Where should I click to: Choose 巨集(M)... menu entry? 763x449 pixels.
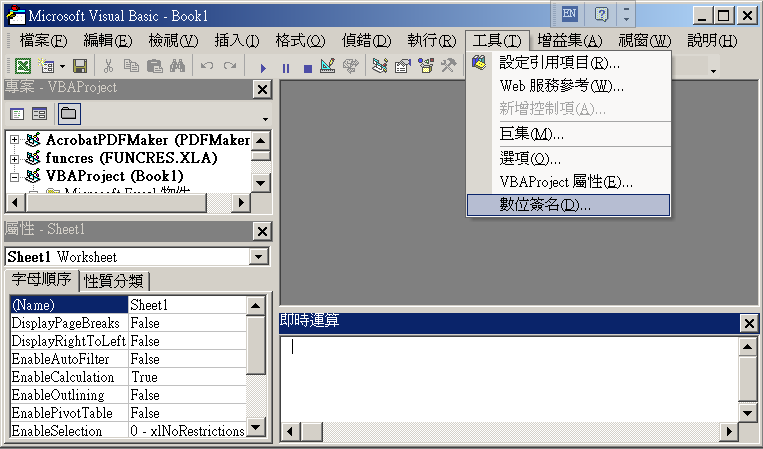click(x=568, y=133)
